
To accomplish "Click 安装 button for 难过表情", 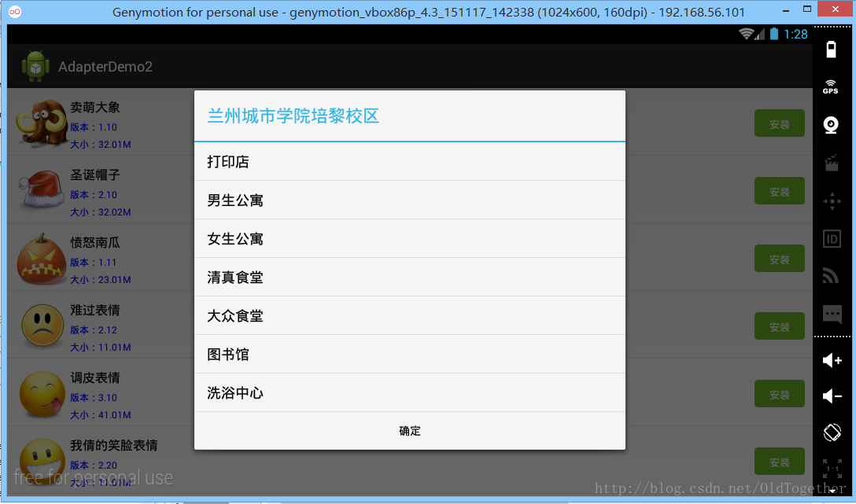I will click(x=779, y=326).
